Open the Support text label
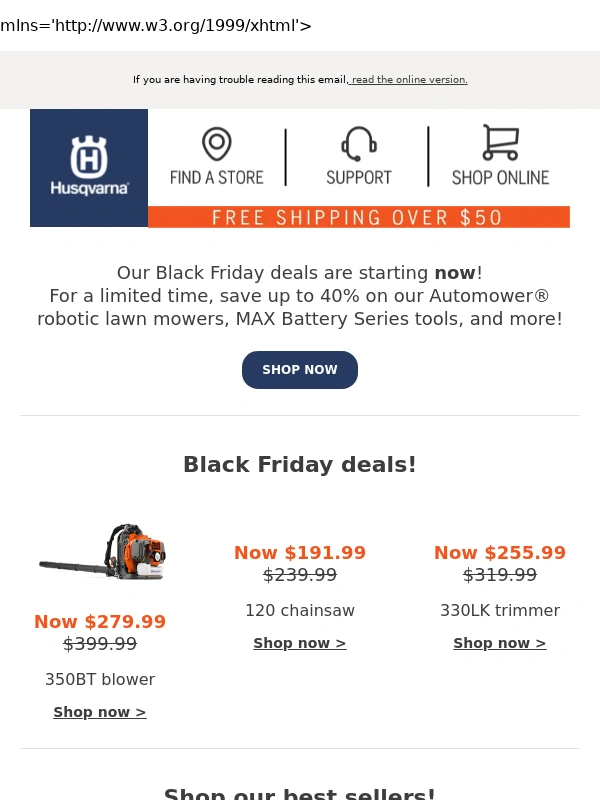The image size is (600, 800). click(358, 178)
